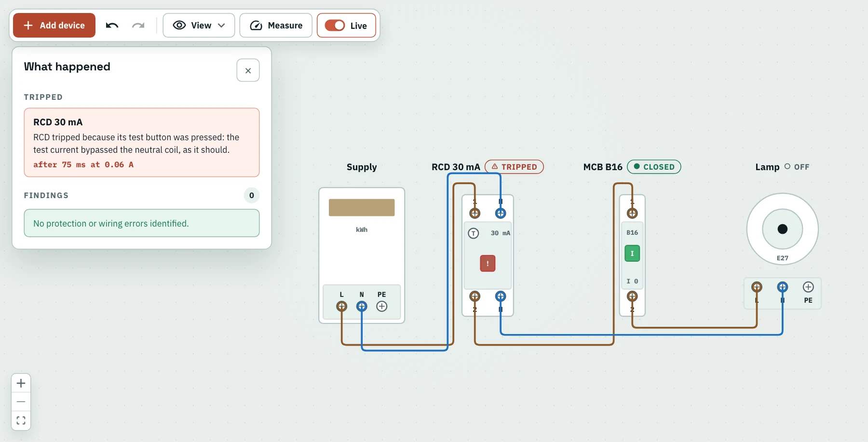Click the RCD top neutral terminal
Viewport: 868px width, 442px height.
click(501, 213)
